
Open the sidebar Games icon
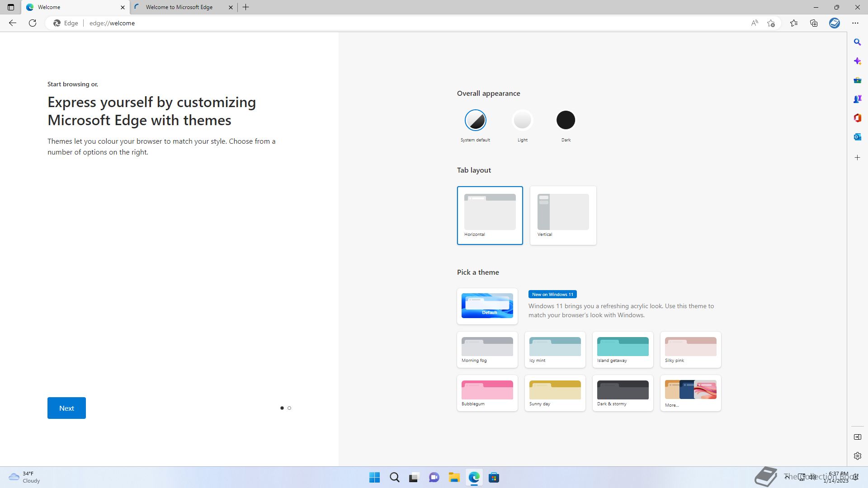coord(858,99)
